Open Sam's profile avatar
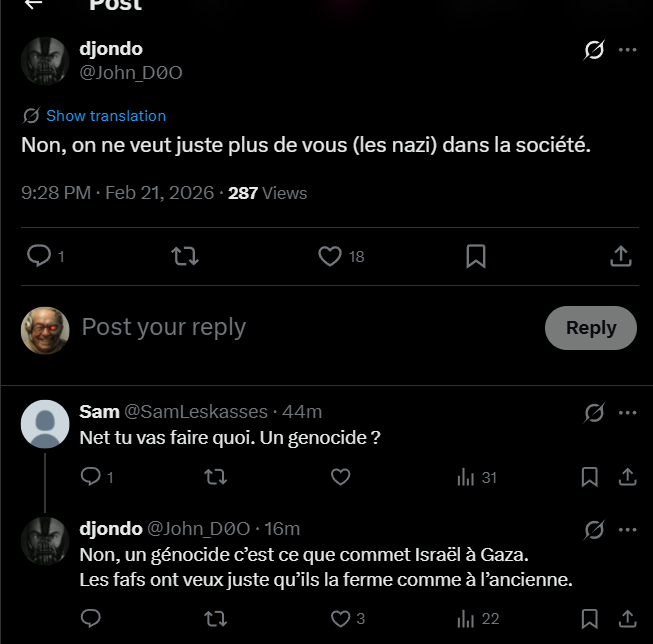Image resolution: width=653 pixels, height=644 pixels. (45, 424)
